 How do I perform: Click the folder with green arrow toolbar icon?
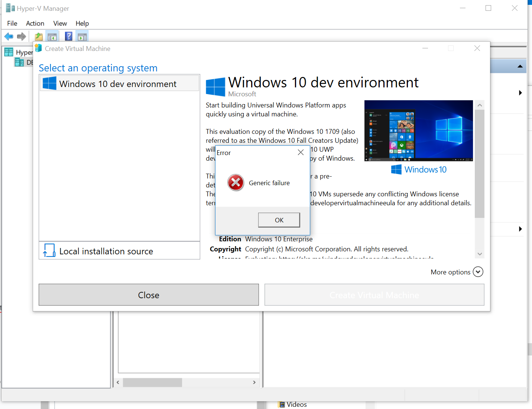[38, 36]
